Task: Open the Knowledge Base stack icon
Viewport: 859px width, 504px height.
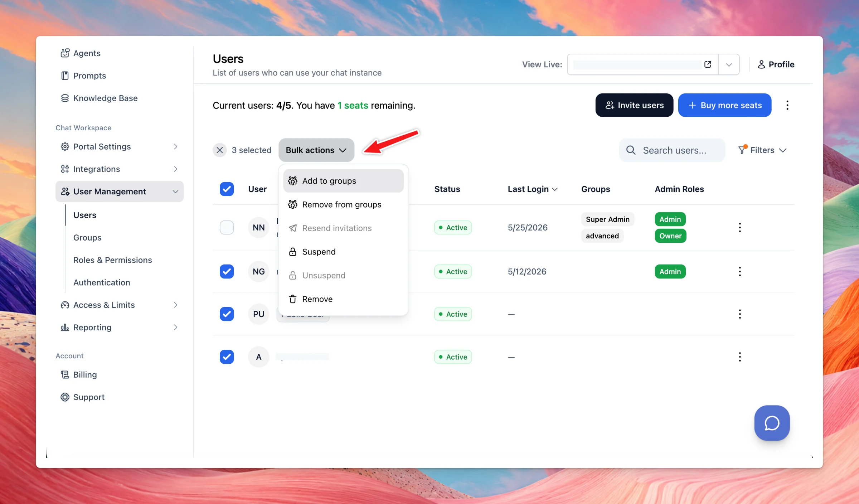Action: point(65,98)
